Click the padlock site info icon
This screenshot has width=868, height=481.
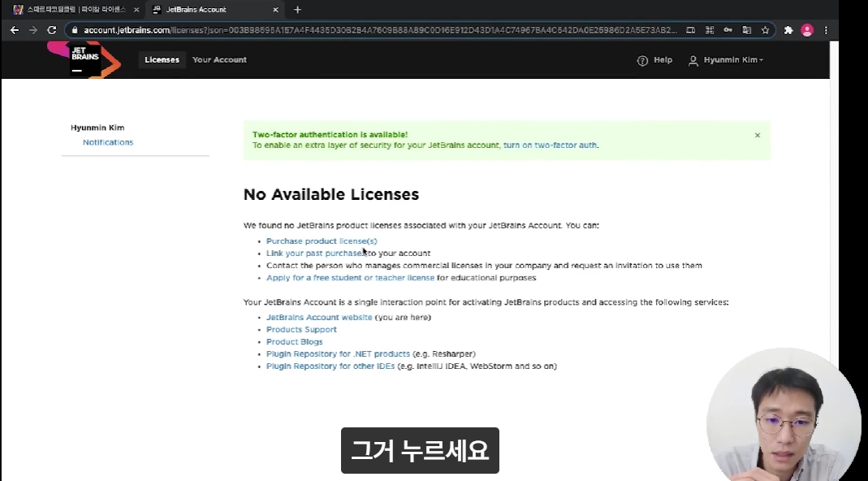click(75, 31)
